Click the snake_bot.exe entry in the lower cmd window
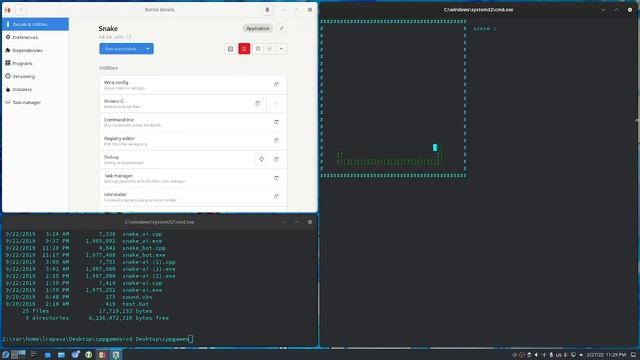The image size is (640, 360). pyautogui.click(x=144, y=255)
